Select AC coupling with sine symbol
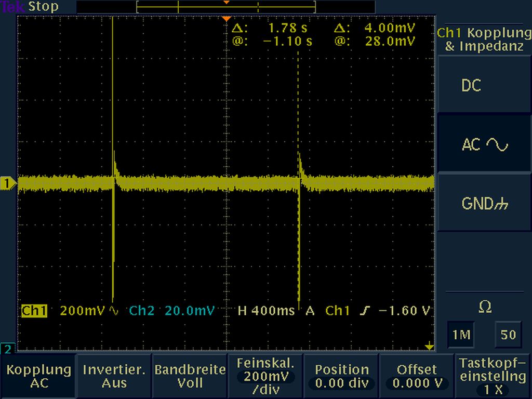The image size is (532, 399). pyautogui.click(x=484, y=144)
